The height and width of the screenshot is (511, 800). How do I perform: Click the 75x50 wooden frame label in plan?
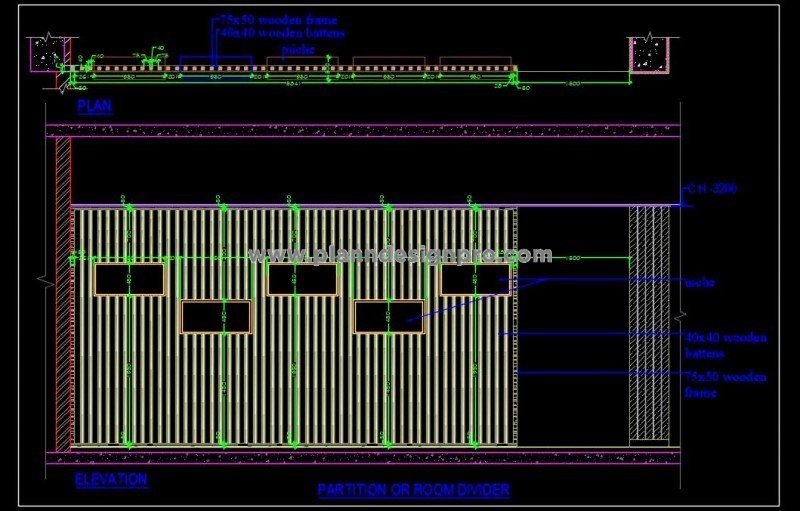(x=279, y=20)
